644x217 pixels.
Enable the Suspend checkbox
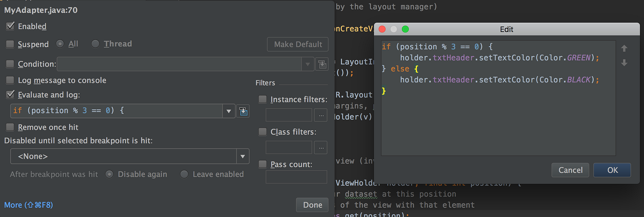click(10, 44)
